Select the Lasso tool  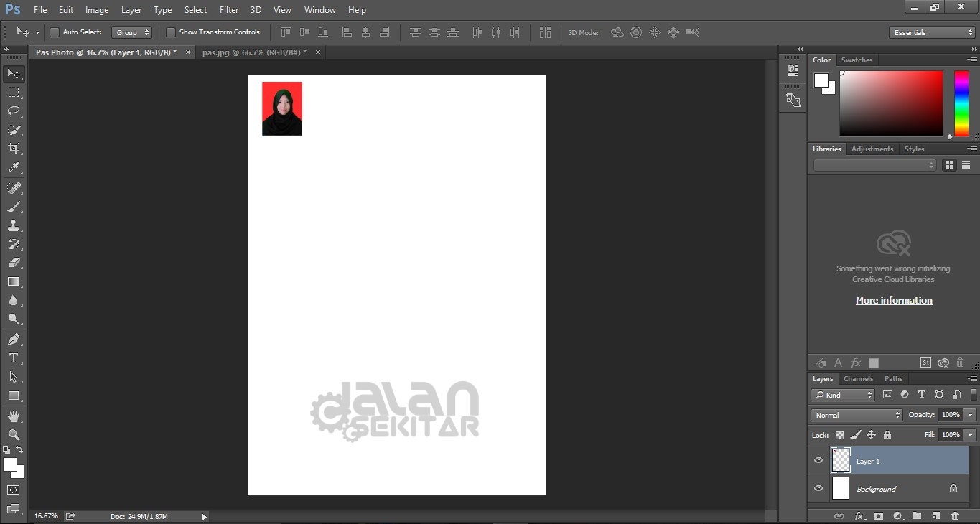click(13, 111)
